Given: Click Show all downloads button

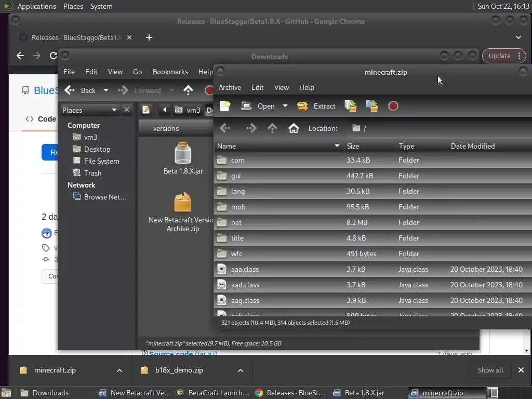Looking at the screenshot, I should click(490, 370).
